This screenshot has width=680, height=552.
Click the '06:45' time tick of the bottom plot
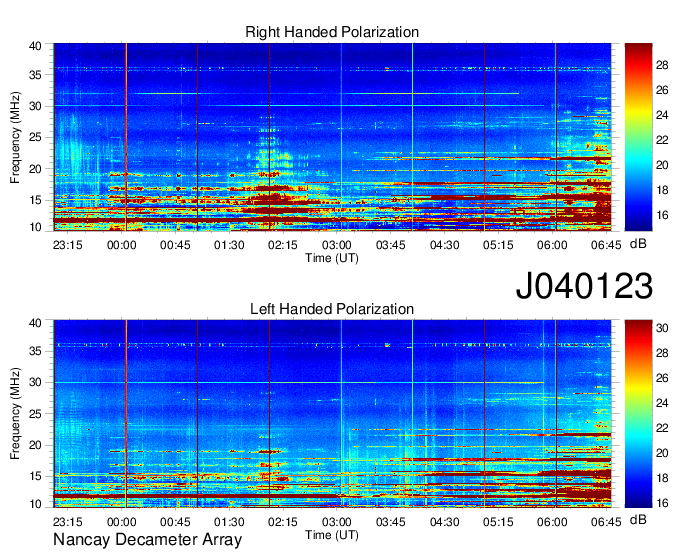click(x=606, y=522)
